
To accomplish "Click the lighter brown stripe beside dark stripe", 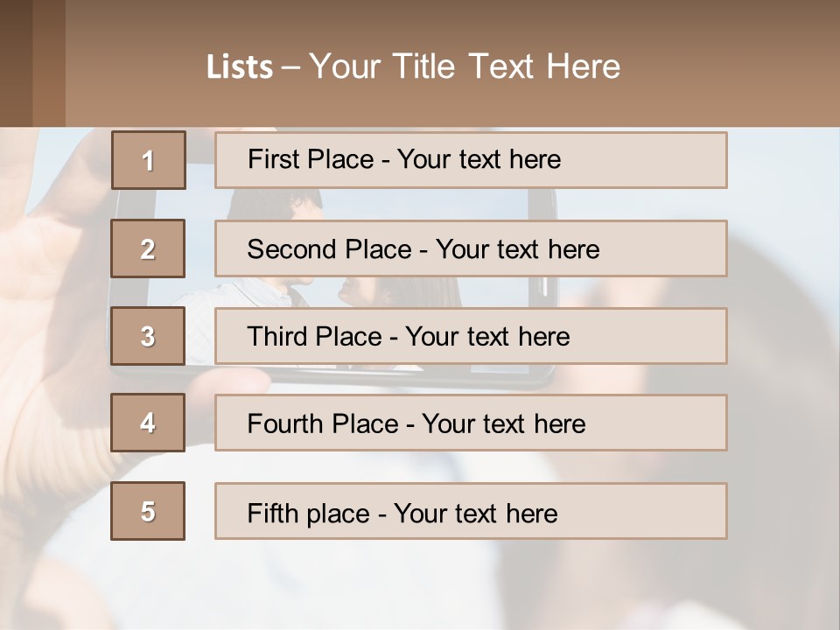I will click(x=49, y=63).
